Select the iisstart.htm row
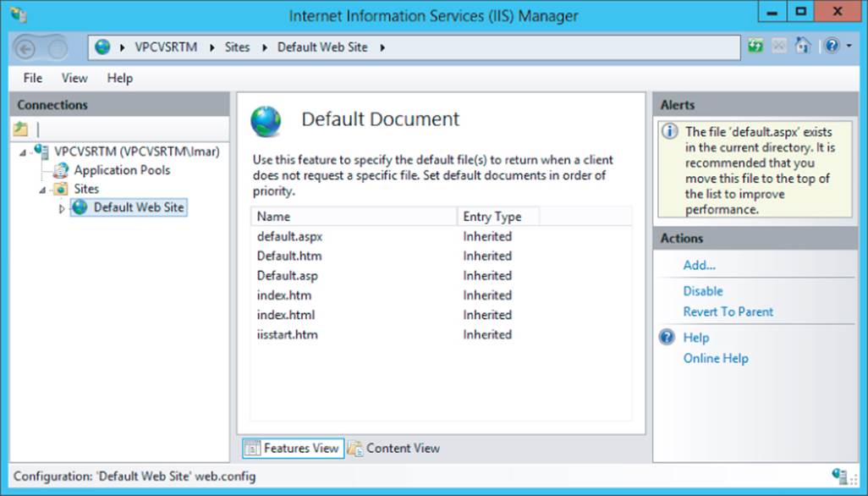 [x=441, y=334]
